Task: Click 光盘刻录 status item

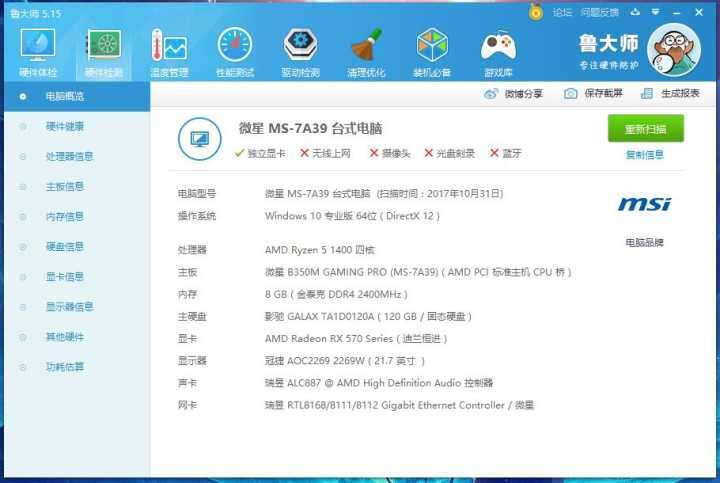Action: coord(450,153)
